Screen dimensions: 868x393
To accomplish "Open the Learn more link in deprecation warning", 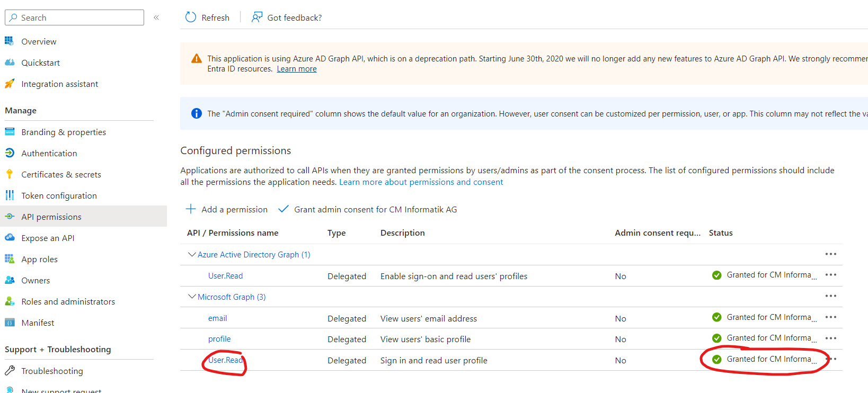I will 297,69.
